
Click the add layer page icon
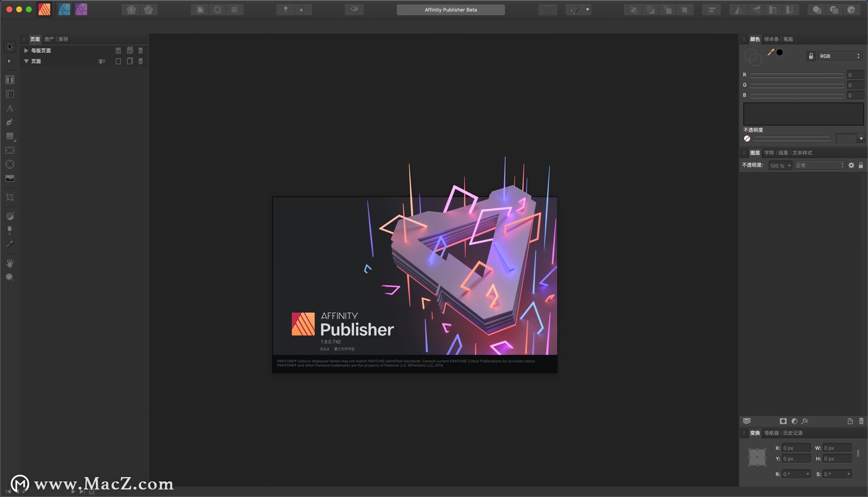[x=850, y=421]
